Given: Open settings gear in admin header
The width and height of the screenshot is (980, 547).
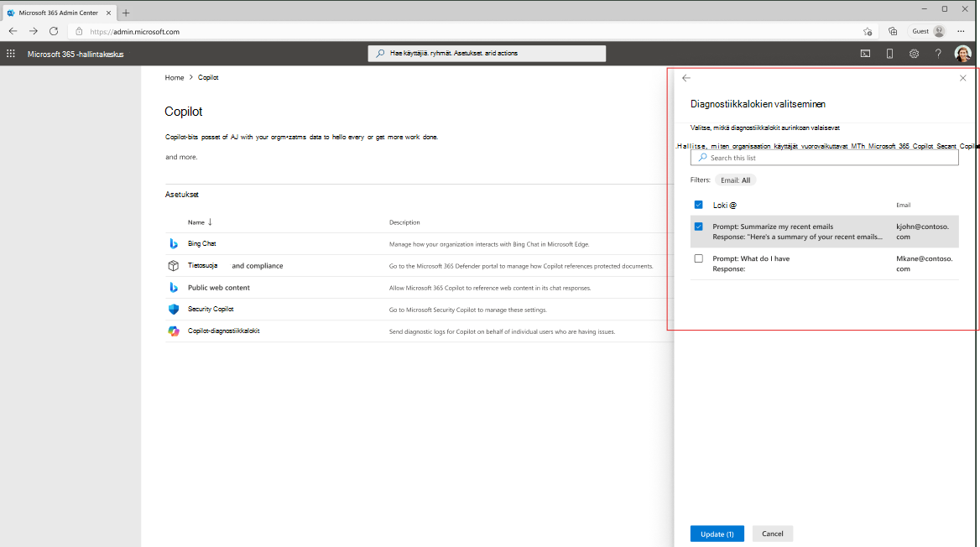Looking at the screenshot, I should point(914,54).
